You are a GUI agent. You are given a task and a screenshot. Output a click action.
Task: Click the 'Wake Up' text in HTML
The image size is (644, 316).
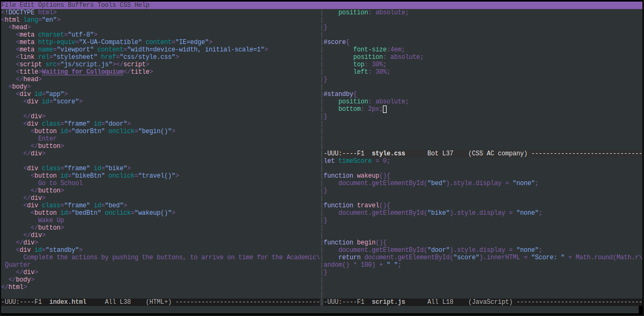click(51, 220)
